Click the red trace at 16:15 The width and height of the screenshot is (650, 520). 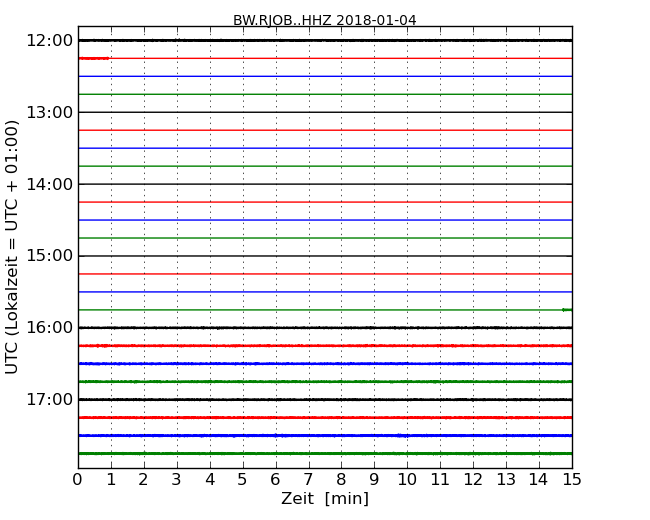point(325,345)
